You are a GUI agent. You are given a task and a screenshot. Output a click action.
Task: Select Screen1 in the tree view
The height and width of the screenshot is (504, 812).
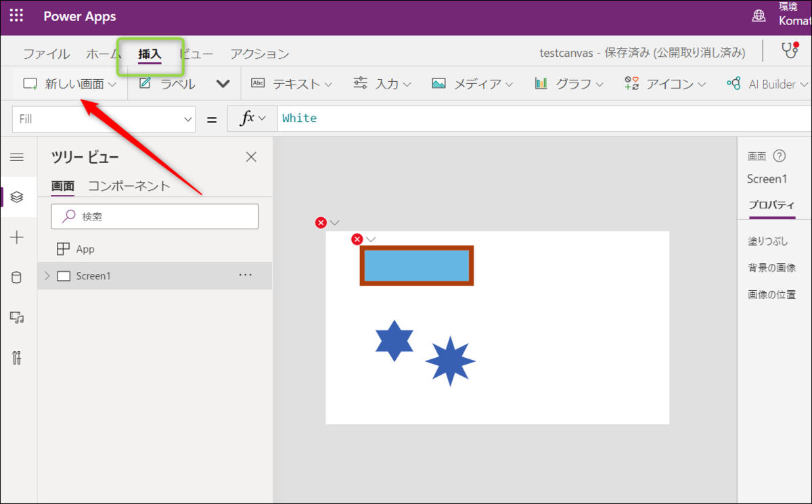[x=154, y=276]
